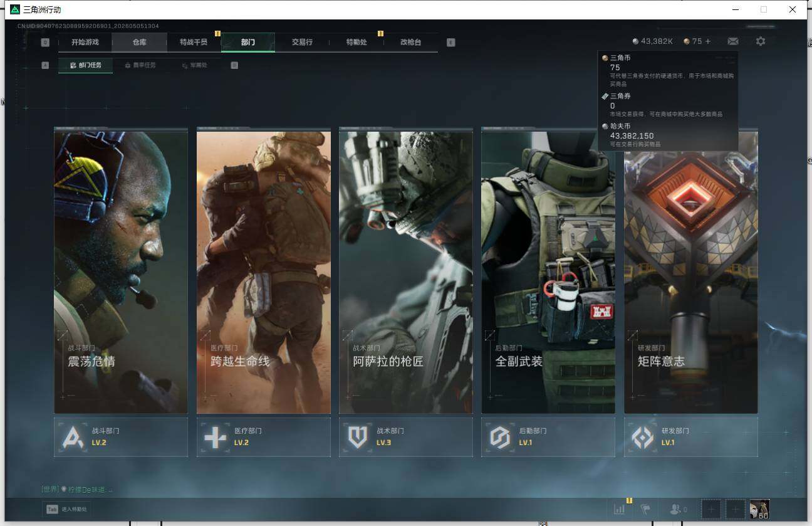
Task: Open the 矩阵意志 mission card
Action: click(690, 271)
